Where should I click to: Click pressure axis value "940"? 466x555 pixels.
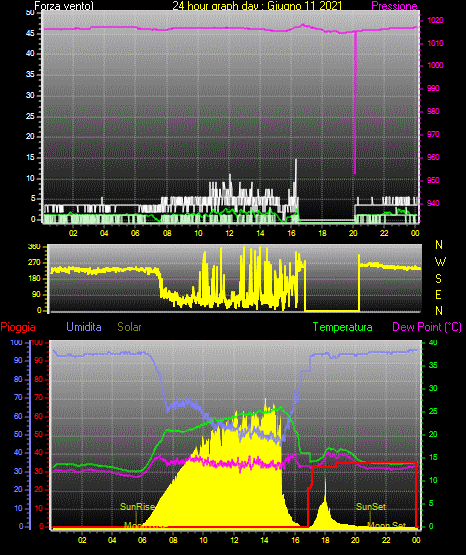tap(433, 203)
